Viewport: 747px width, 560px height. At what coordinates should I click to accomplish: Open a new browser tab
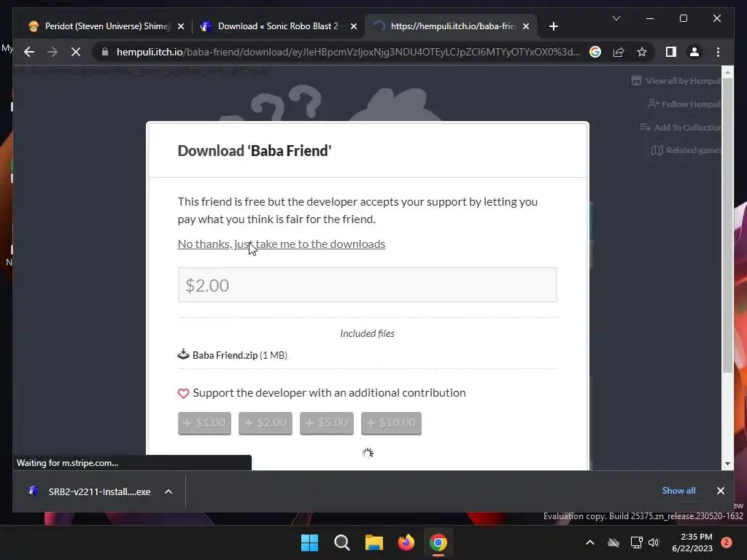pyautogui.click(x=553, y=26)
